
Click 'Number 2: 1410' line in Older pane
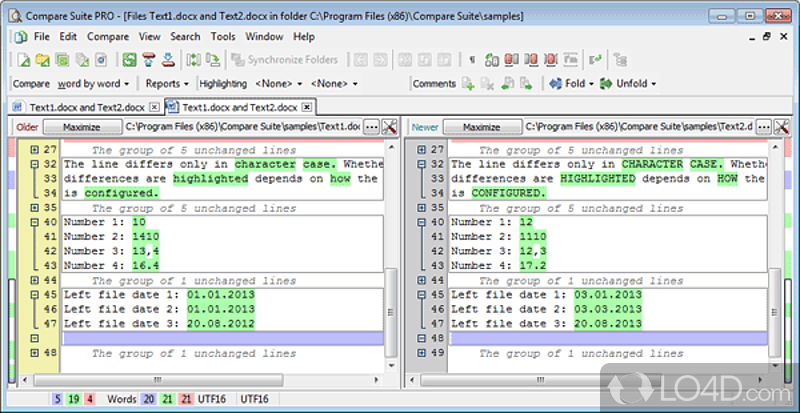(x=111, y=236)
